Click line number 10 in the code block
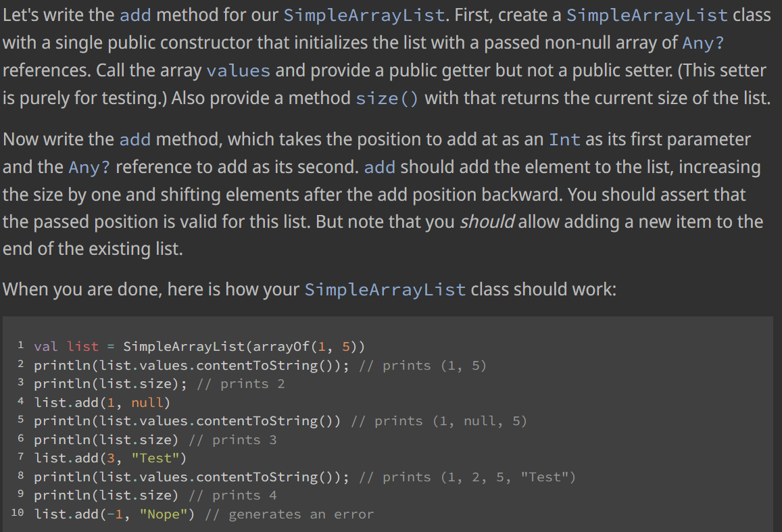The width and height of the screenshot is (782, 532). click(x=18, y=514)
